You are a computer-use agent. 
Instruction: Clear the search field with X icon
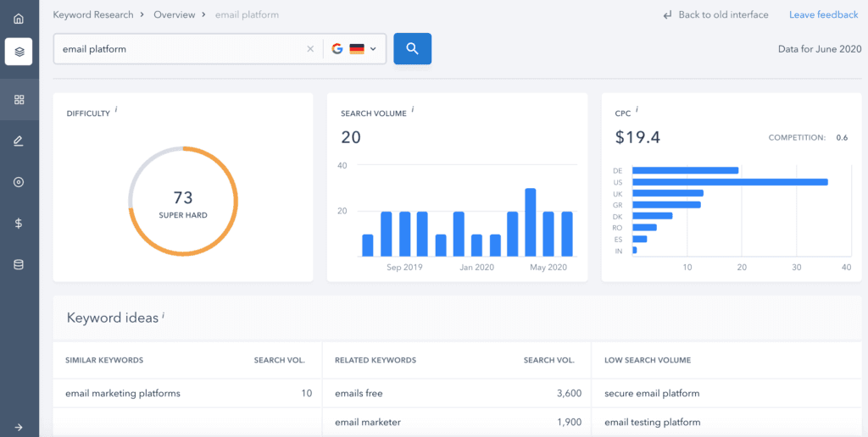click(x=310, y=48)
